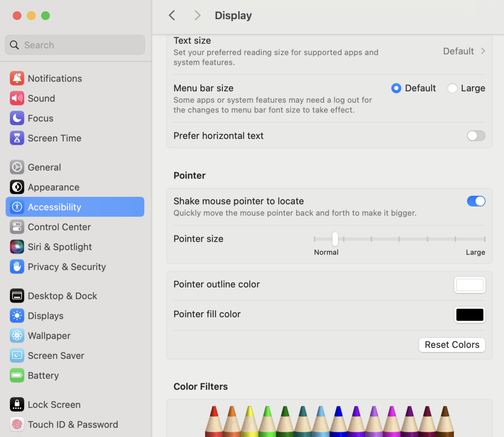Click the Screen Saver icon
Viewport: 504px width, 437px height.
(x=17, y=356)
